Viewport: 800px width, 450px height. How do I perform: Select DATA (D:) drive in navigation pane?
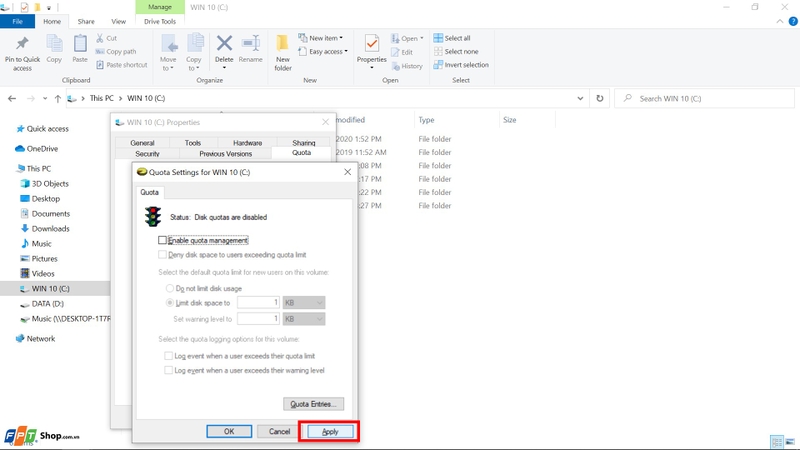click(47, 304)
